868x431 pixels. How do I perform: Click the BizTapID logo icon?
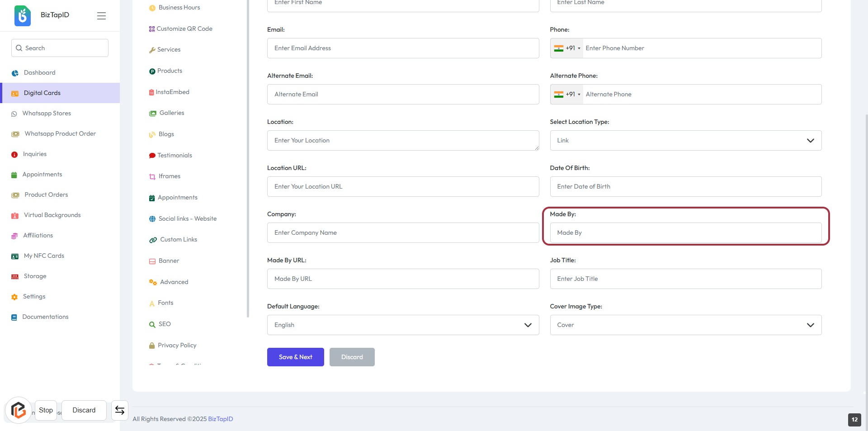(x=23, y=15)
